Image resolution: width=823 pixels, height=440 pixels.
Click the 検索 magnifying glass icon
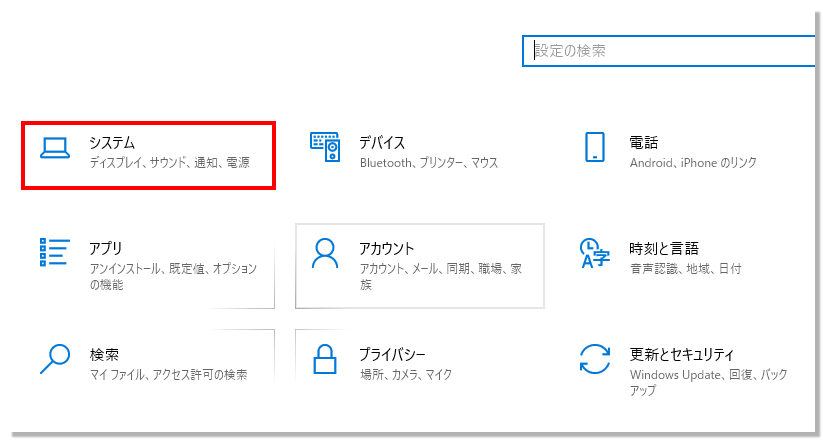[x=55, y=359]
